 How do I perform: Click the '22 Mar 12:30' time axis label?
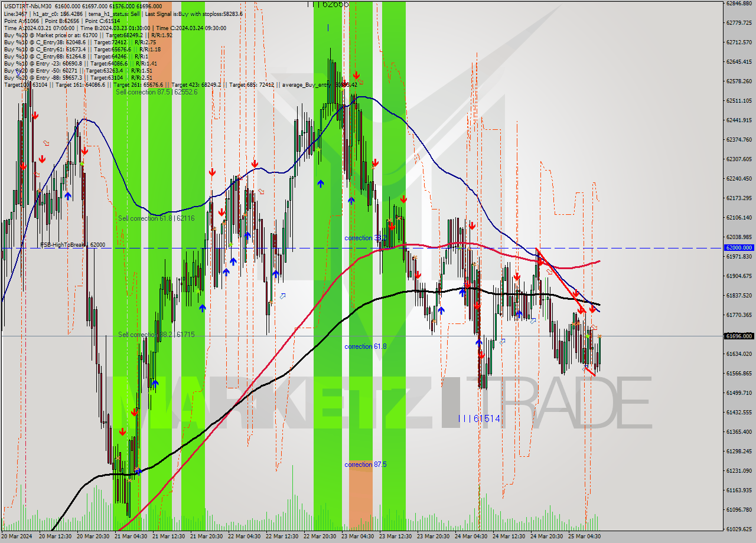(282, 537)
